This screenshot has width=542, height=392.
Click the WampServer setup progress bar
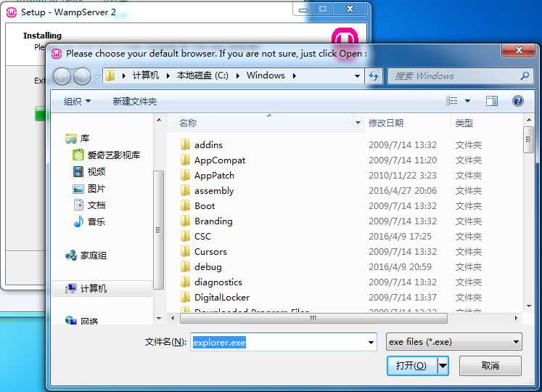pos(40,114)
